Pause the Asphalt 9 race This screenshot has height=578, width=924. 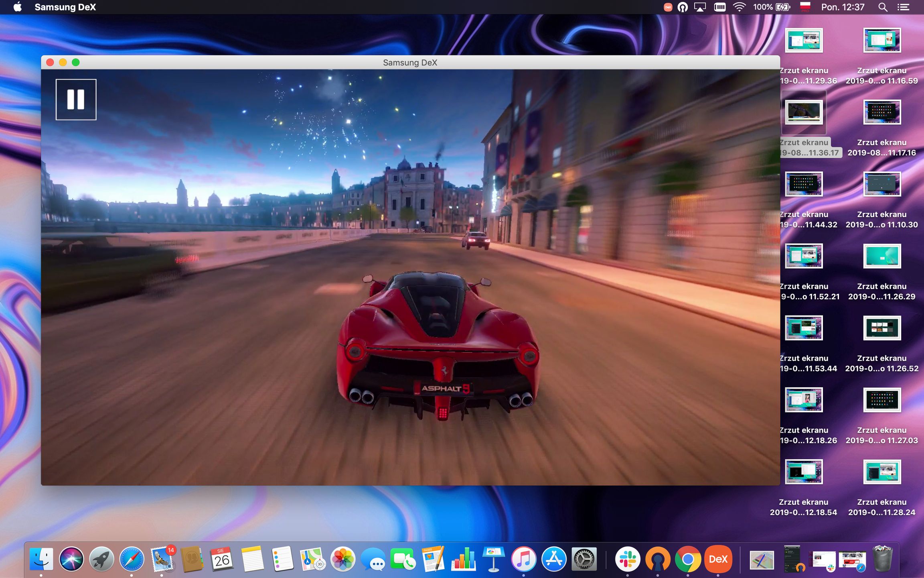point(76,100)
